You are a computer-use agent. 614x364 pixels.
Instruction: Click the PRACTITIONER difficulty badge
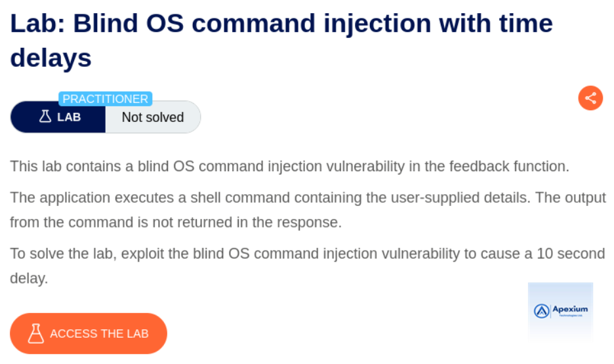[x=106, y=99]
